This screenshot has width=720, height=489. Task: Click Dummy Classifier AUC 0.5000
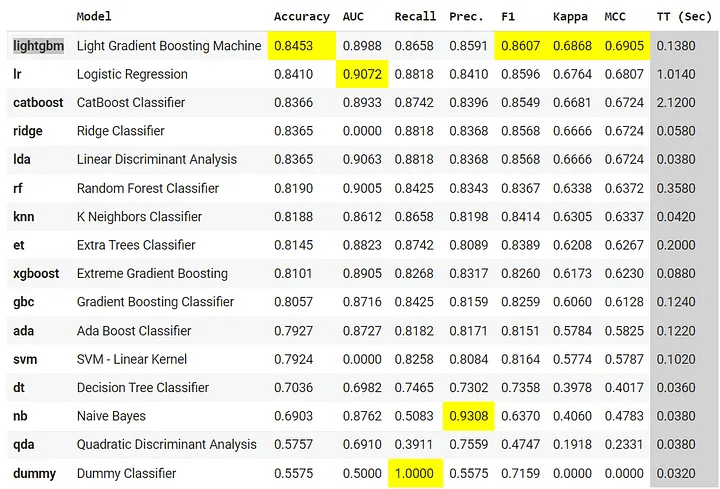click(x=362, y=473)
